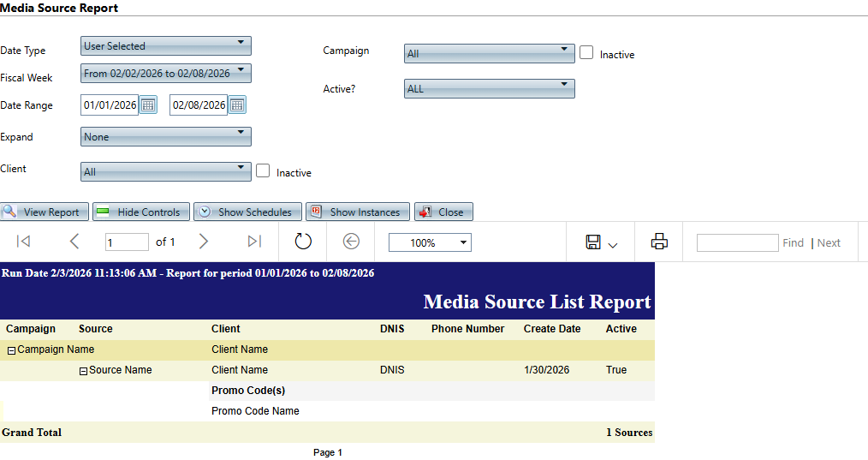This screenshot has width=868, height=460.
Task: Open the save/export dropdown menu
Action: tap(602, 243)
